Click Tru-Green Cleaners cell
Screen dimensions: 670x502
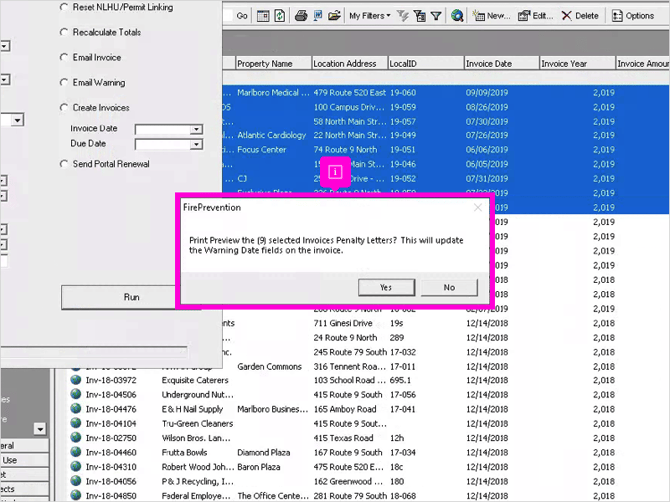(198, 424)
